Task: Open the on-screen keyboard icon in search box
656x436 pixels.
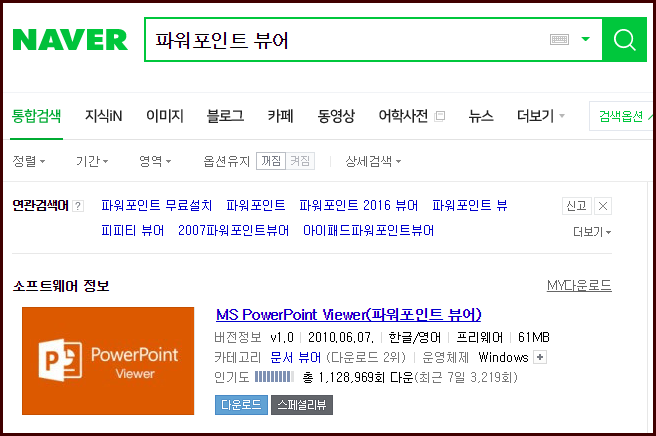Action: point(560,40)
